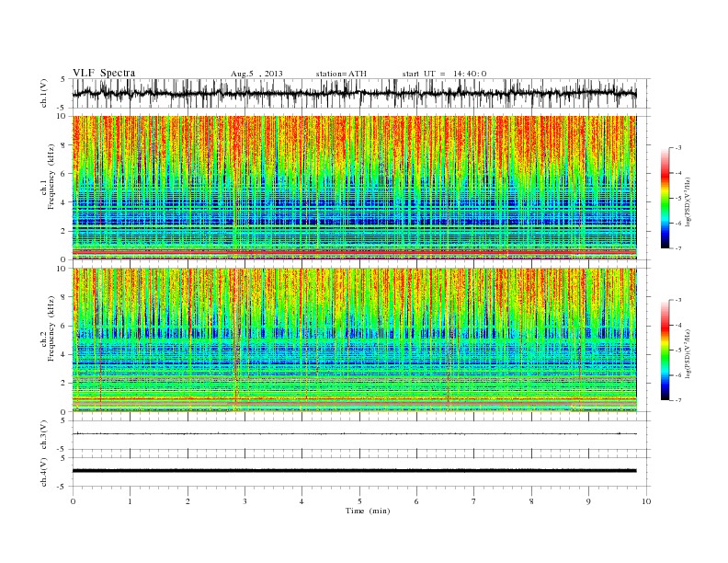Click the "8" kHz tick of ch.1 spectrogram
Viewport: 728px width, 563px height.
(x=64, y=145)
